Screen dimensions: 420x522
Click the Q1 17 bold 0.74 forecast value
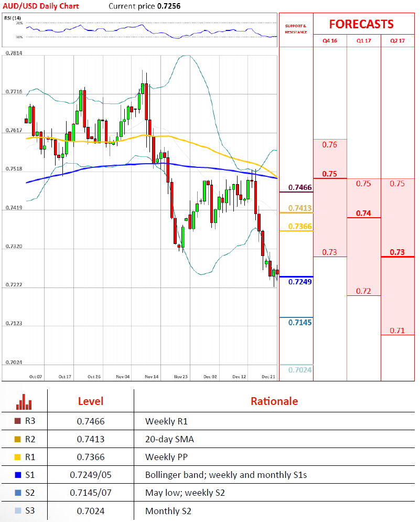point(363,213)
